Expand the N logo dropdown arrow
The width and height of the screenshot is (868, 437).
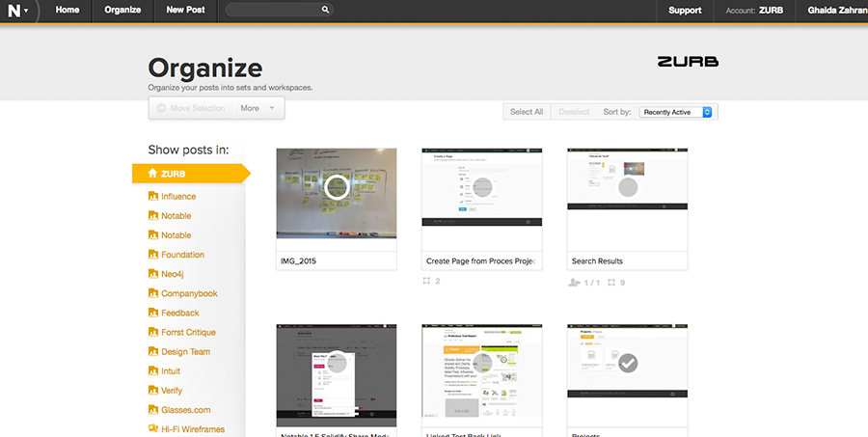coord(26,11)
